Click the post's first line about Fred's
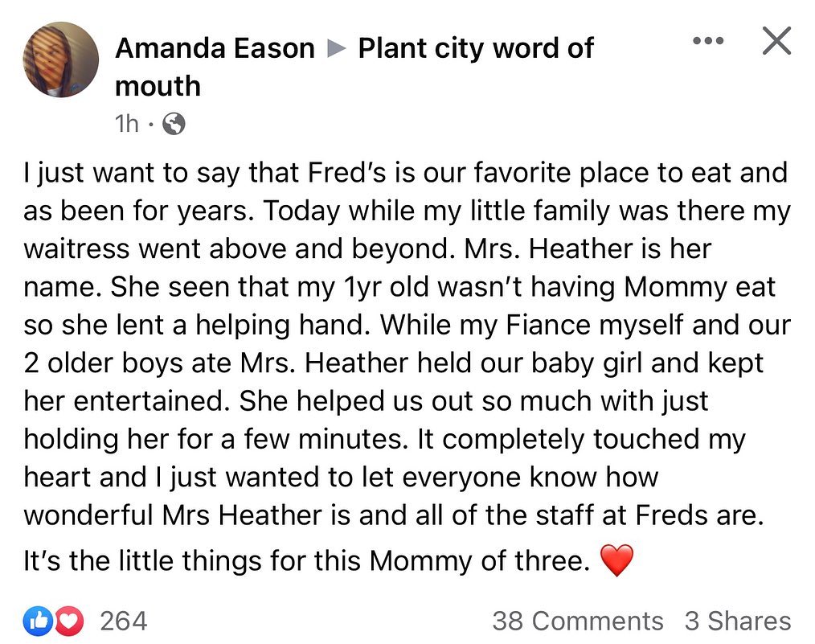The height and width of the screenshot is (644, 815). tap(406, 172)
